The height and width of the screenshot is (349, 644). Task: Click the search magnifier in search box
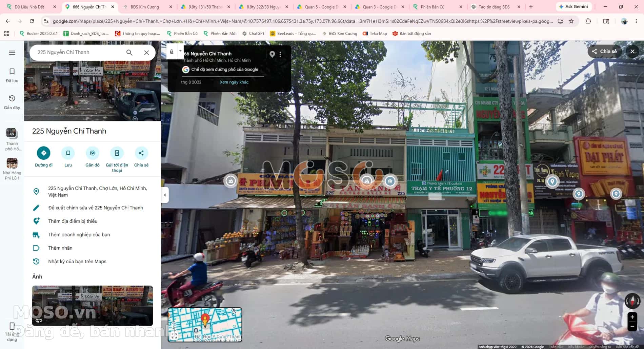click(x=129, y=53)
